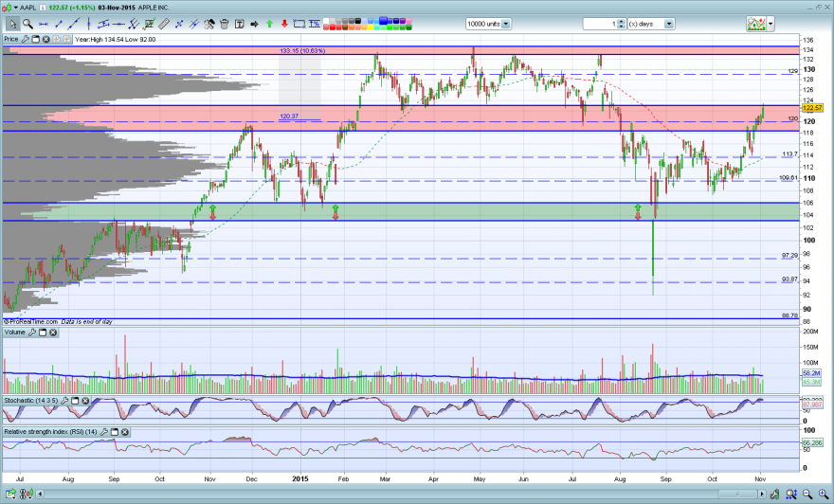Close the Volume indicator panel
The image size is (834, 504).
(53, 333)
